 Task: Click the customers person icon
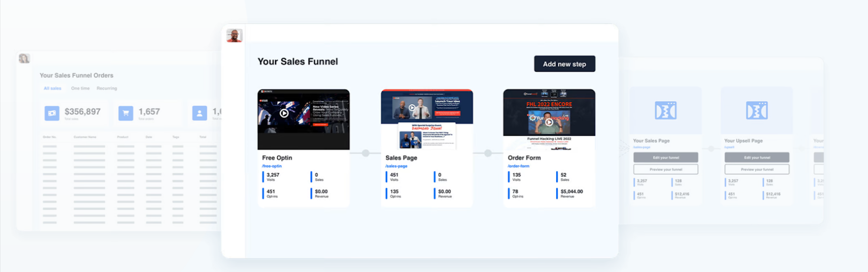(200, 113)
